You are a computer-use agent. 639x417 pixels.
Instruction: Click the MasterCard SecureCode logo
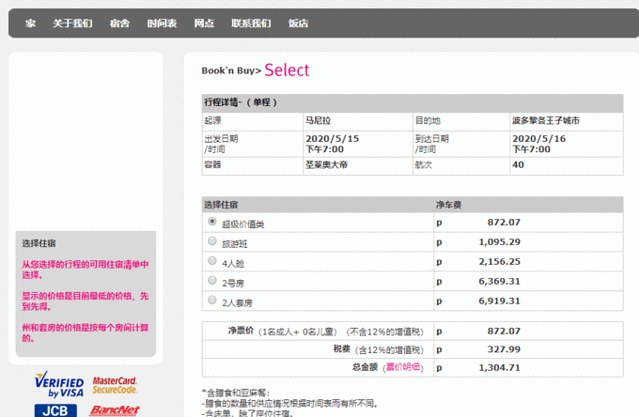tap(115, 385)
